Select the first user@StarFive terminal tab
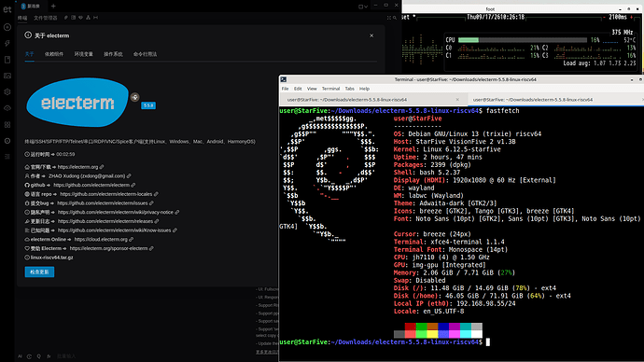Screen dimensions: 644x362 point(373,100)
